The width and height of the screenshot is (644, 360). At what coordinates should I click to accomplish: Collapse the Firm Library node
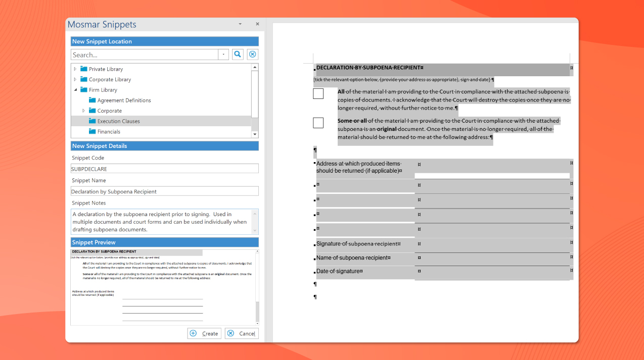(x=75, y=89)
